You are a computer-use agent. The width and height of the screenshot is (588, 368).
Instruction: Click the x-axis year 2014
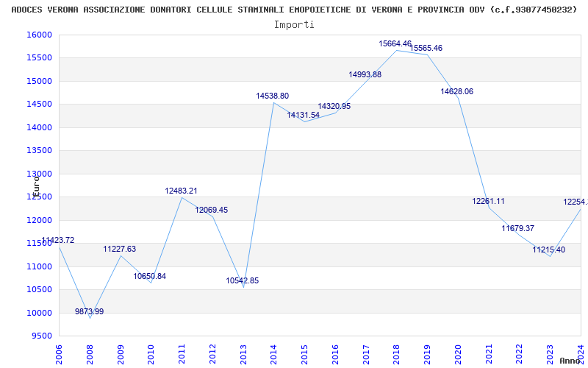click(273, 355)
